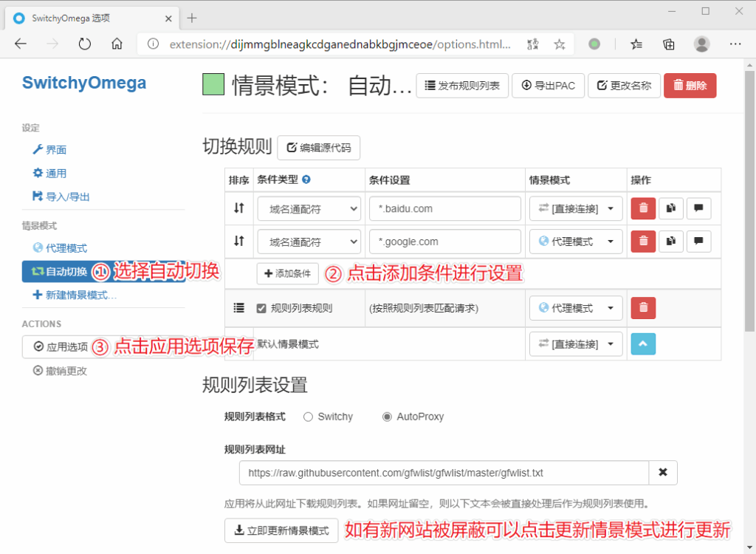Delete the *.baidu.com rule with trash icon
The height and width of the screenshot is (554, 756).
(x=643, y=209)
